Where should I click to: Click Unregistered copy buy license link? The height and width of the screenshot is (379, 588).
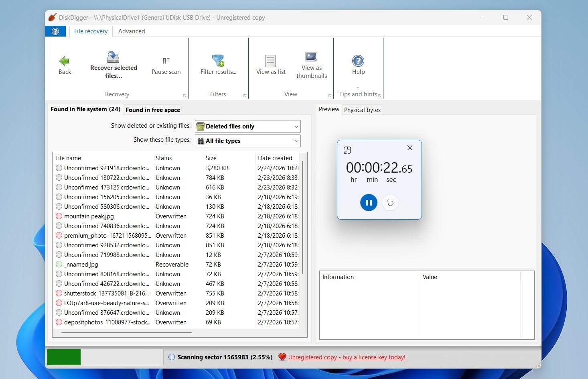(x=347, y=357)
